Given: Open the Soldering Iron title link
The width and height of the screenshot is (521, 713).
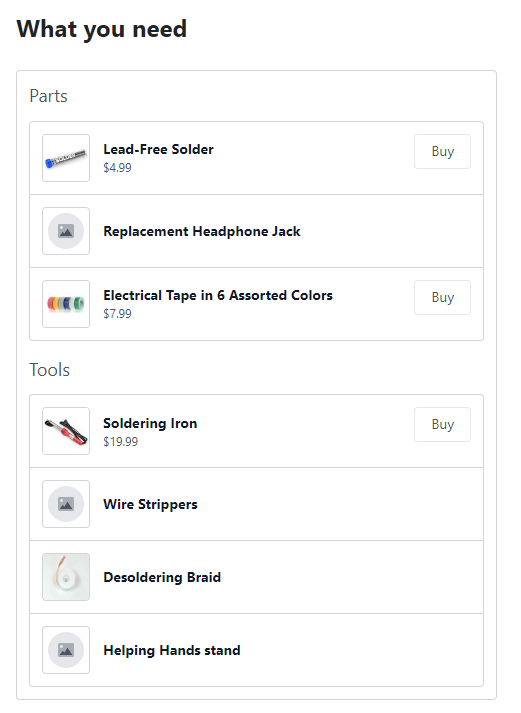Looking at the screenshot, I should [x=150, y=423].
